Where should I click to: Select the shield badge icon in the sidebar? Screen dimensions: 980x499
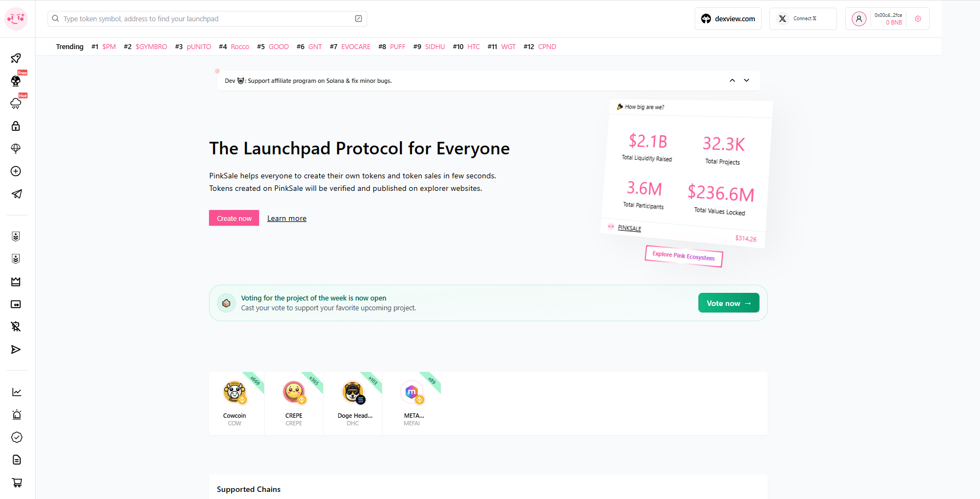click(x=16, y=236)
